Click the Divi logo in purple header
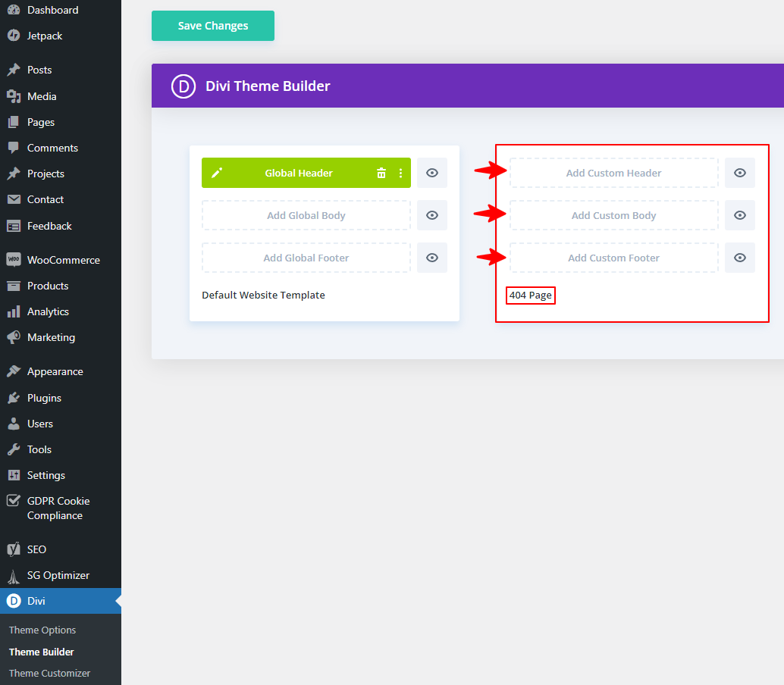This screenshot has height=685, width=784. point(183,86)
